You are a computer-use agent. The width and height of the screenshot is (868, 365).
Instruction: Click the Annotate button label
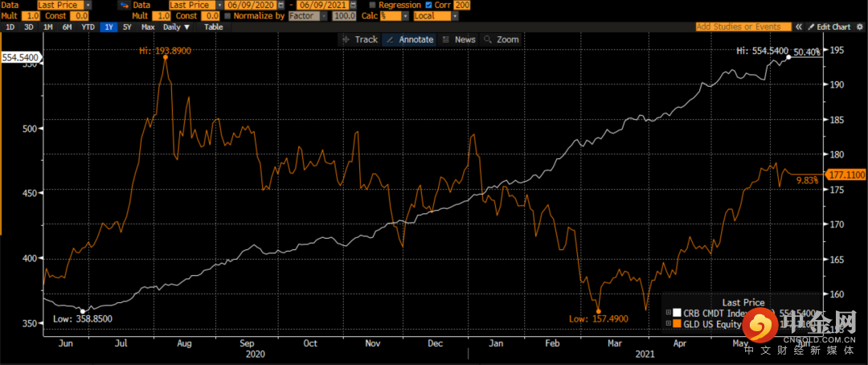coord(416,39)
